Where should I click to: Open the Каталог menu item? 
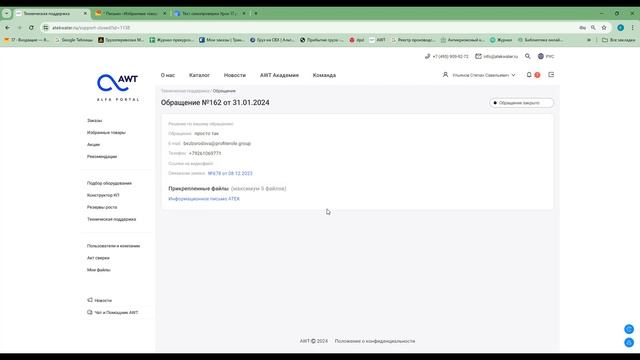click(199, 75)
